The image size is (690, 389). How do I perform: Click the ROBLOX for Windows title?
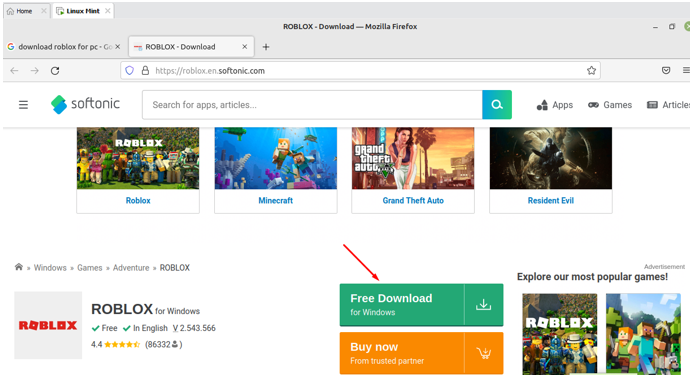[x=145, y=309]
